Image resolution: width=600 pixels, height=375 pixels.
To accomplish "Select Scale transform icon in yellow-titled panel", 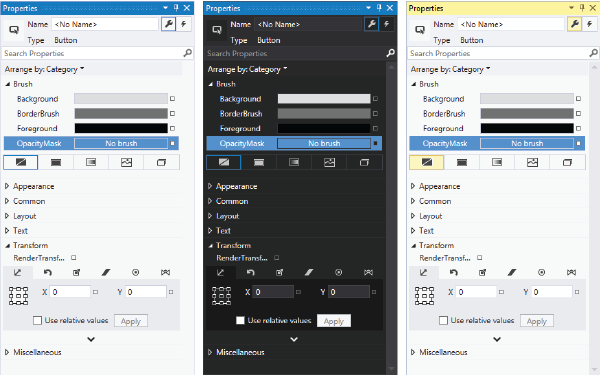I will [x=483, y=272].
